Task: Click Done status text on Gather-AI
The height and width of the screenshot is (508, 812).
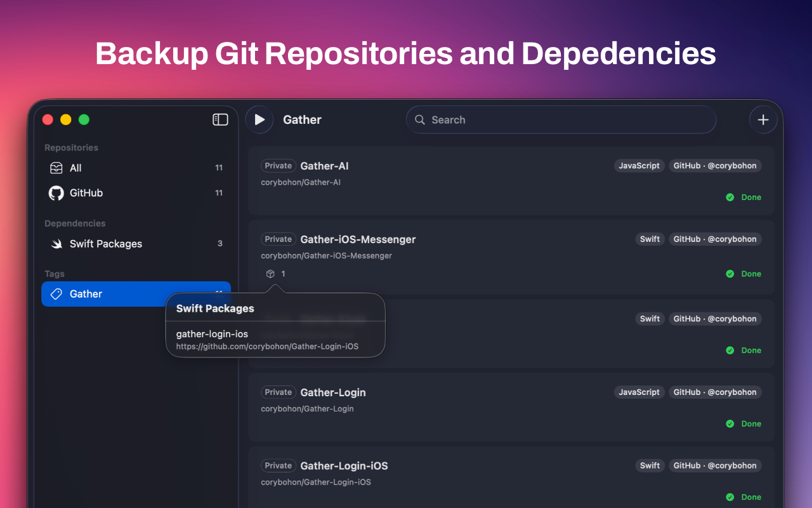Action: [x=751, y=197]
